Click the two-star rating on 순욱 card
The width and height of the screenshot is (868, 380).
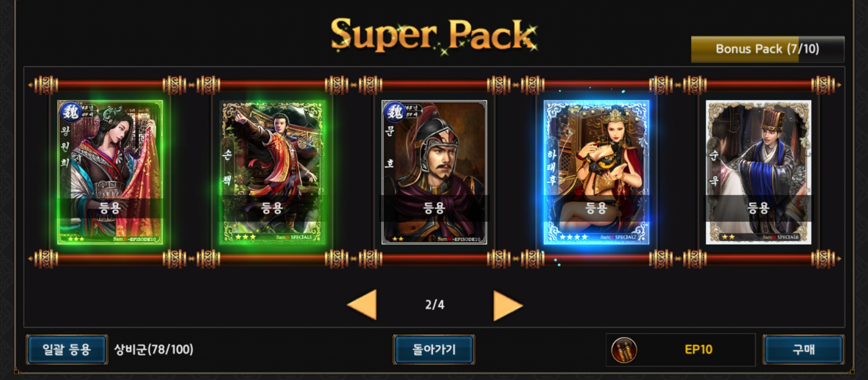click(x=728, y=237)
